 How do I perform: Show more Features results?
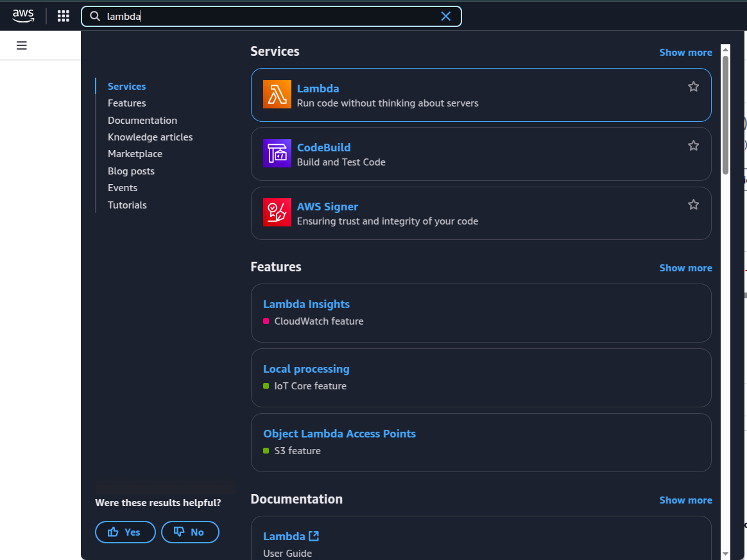(685, 267)
